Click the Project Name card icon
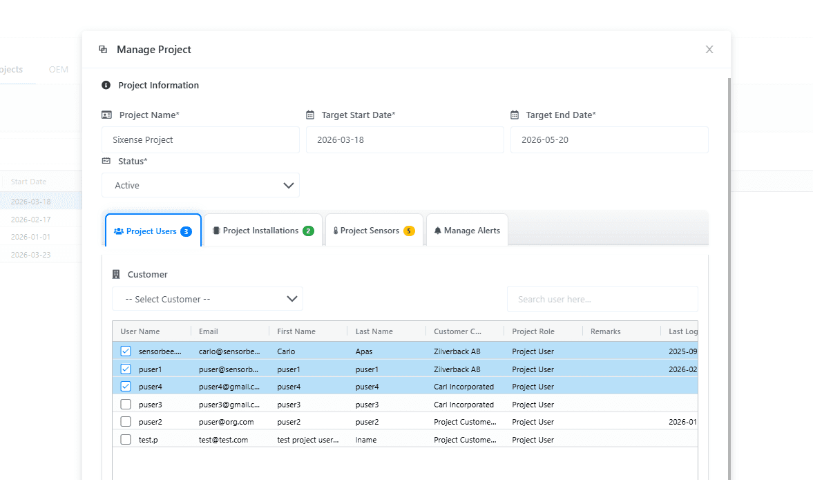813x504 pixels. (x=107, y=115)
